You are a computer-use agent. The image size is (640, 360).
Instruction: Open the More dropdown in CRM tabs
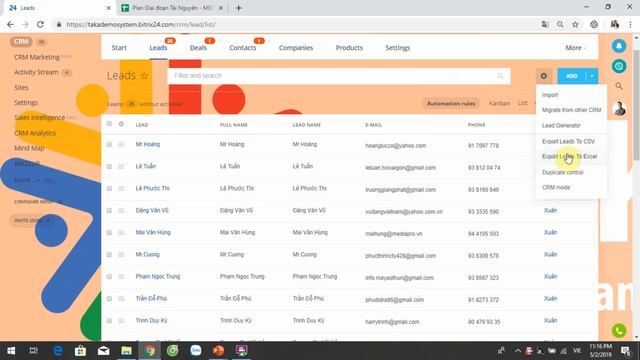[x=575, y=48]
